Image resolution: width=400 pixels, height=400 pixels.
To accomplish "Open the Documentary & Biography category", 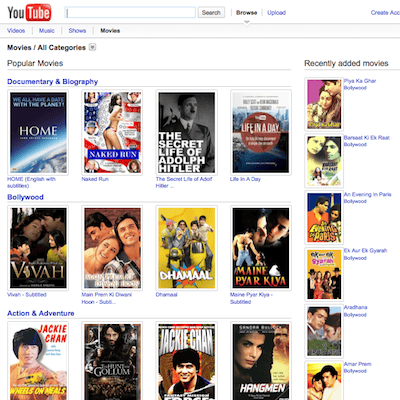I will [53, 82].
